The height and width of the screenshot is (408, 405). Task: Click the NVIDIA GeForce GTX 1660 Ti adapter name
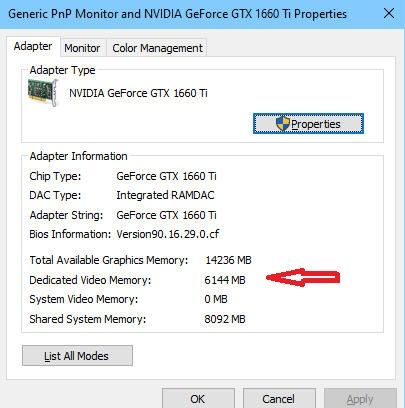(138, 93)
